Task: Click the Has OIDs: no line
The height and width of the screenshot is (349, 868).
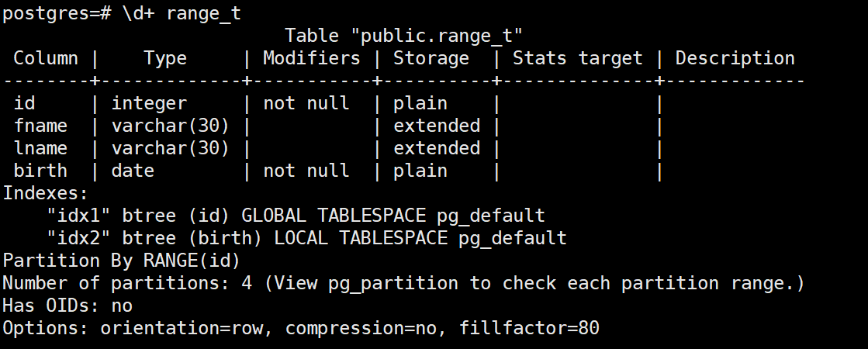Action: click(x=67, y=306)
